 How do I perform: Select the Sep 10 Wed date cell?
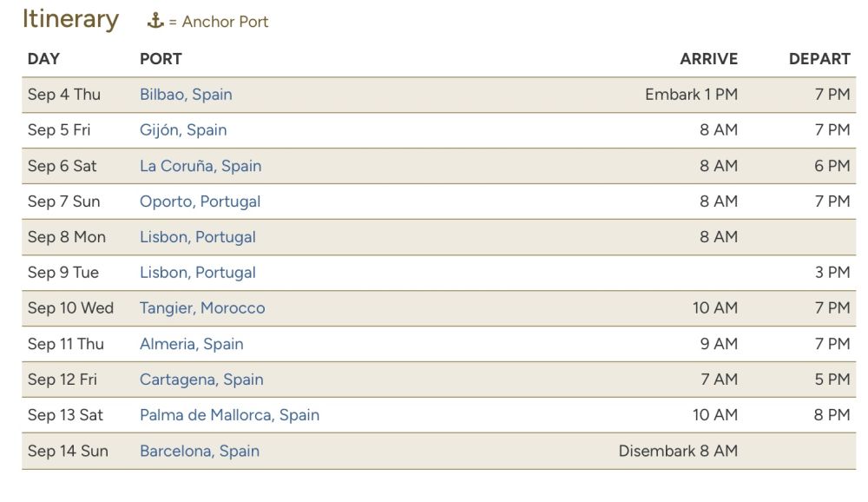coord(70,308)
